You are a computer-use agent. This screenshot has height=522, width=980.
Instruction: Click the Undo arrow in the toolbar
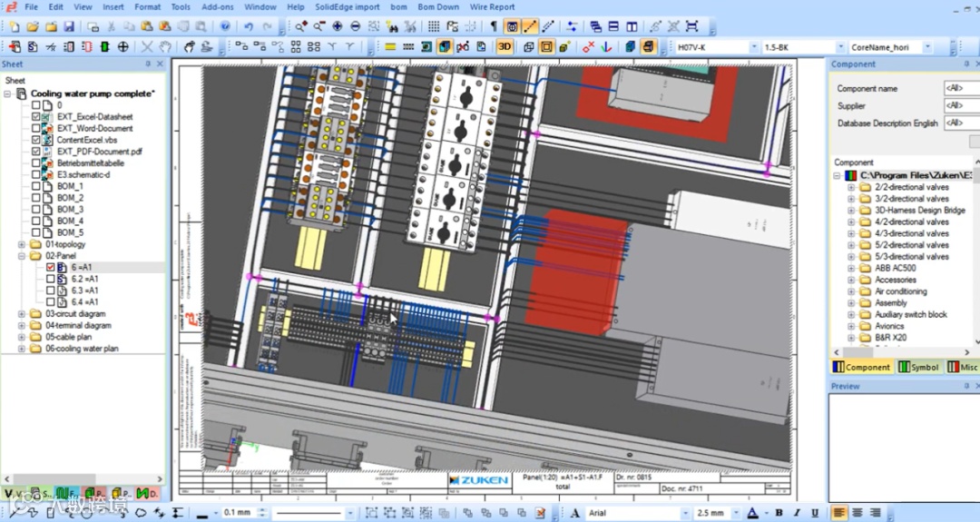(x=248, y=27)
